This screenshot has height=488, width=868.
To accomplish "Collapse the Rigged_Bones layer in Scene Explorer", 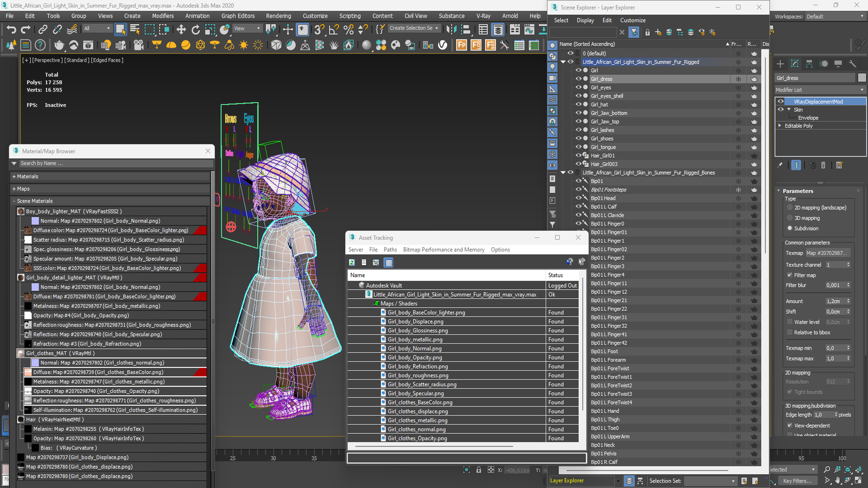I will click(x=563, y=173).
